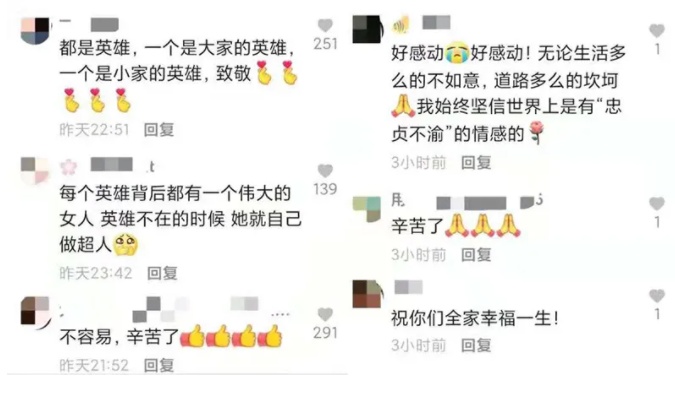
Task: Like the 辛苦了 praying hands comment
Action: coord(657,204)
